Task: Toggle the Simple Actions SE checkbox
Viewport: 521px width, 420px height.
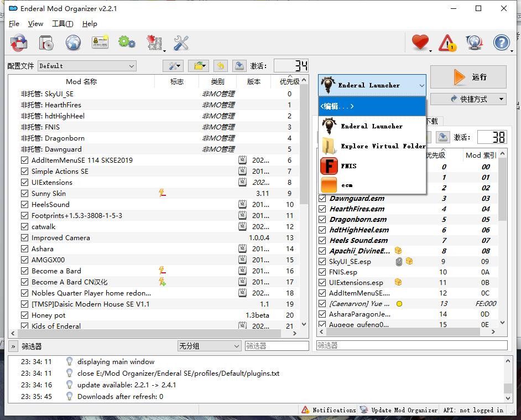Action: click(24, 171)
